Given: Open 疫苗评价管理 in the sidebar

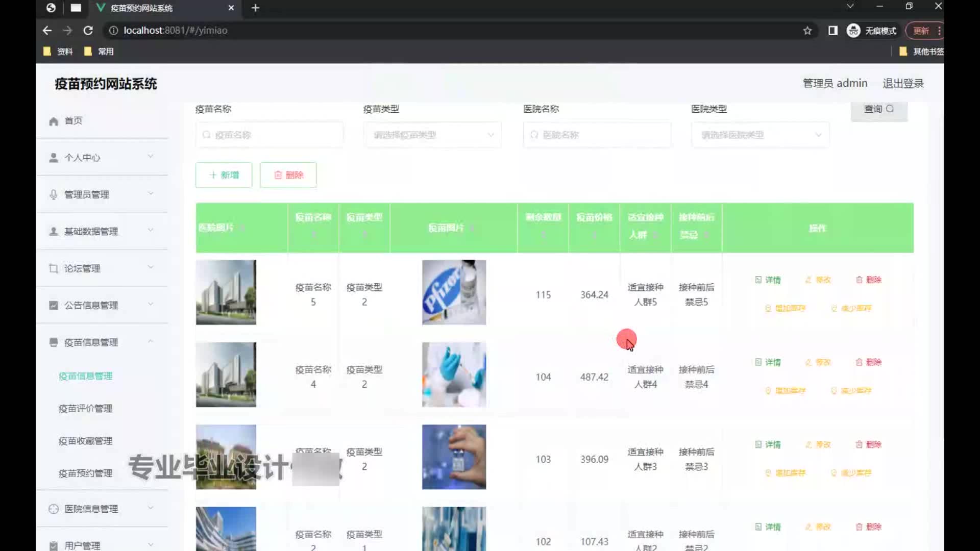Looking at the screenshot, I should pos(85,409).
